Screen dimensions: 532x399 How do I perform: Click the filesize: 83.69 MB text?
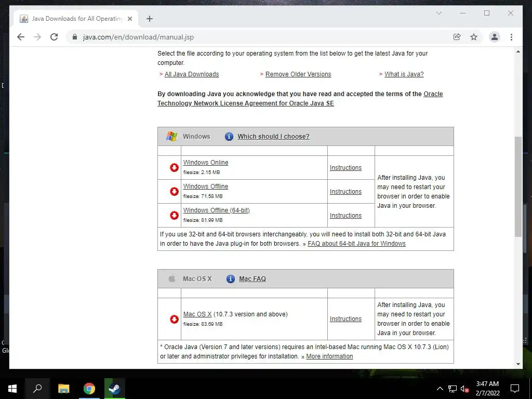click(203, 324)
